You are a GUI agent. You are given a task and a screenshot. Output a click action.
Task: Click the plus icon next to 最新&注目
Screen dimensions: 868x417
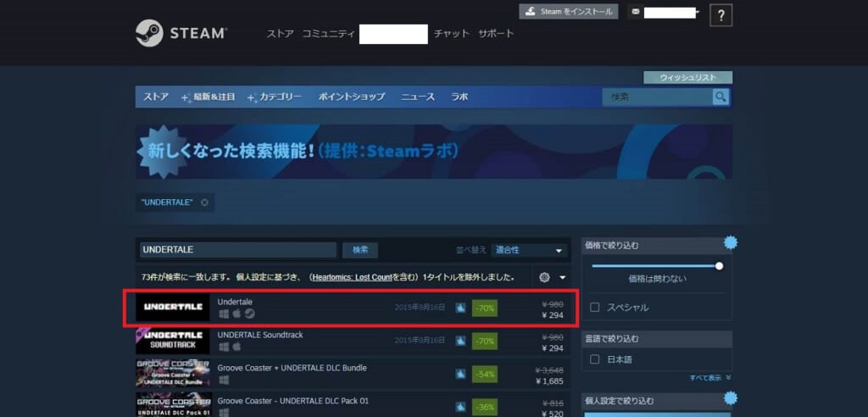186,98
